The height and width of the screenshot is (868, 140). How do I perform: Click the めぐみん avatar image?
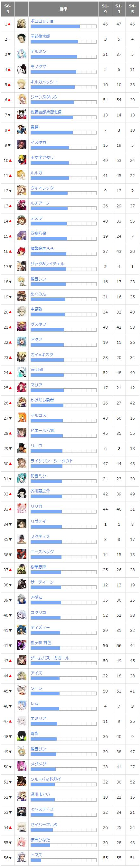point(22,297)
